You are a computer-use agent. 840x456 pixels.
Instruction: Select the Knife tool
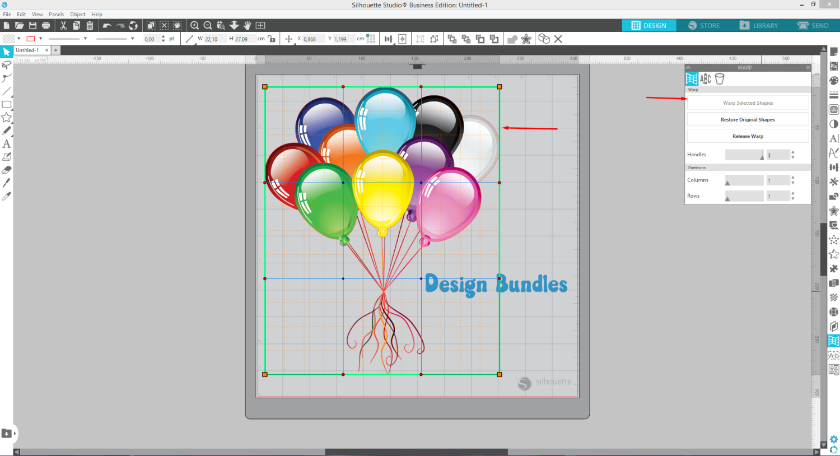(6, 183)
